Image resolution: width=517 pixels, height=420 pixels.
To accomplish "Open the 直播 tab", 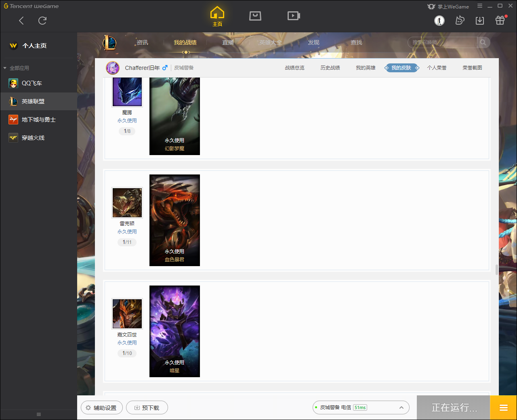I will click(228, 42).
